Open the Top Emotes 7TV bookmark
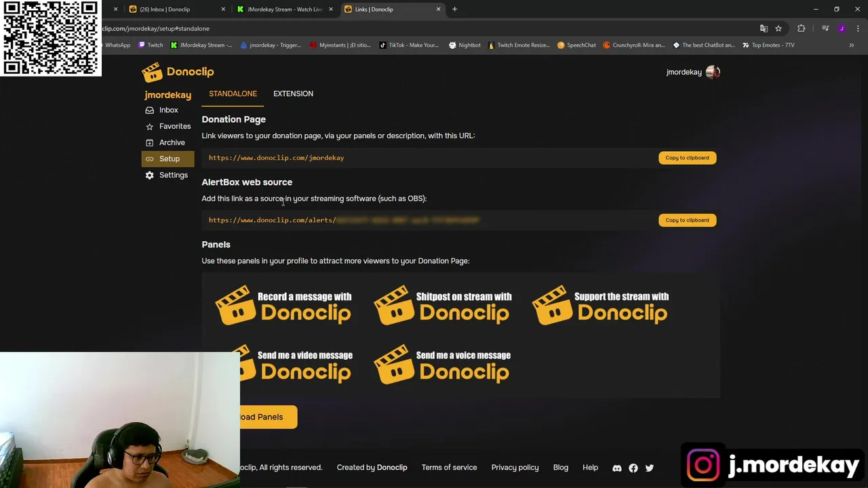 [768, 45]
